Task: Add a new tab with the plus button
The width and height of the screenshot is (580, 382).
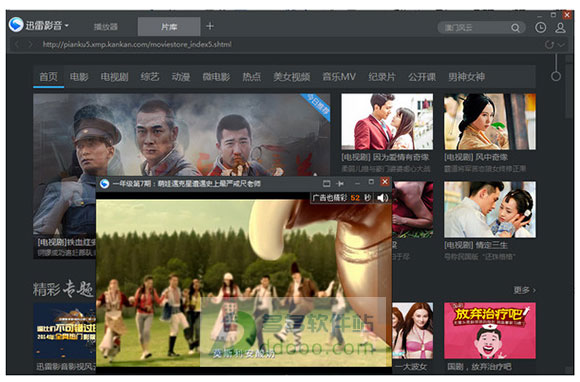Action: pyautogui.click(x=210, y=26)
